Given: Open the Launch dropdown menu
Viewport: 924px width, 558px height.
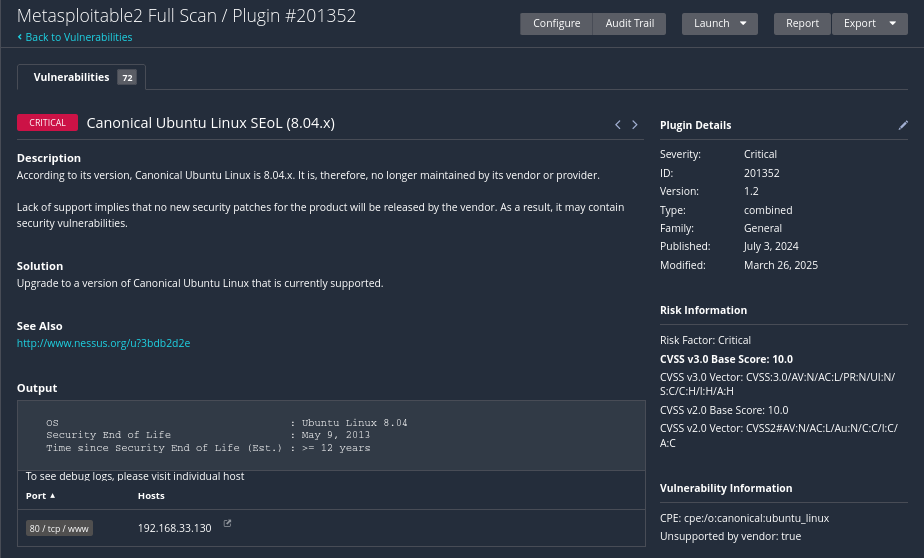Looking at the screenshot, I should (x=719, y=24).
